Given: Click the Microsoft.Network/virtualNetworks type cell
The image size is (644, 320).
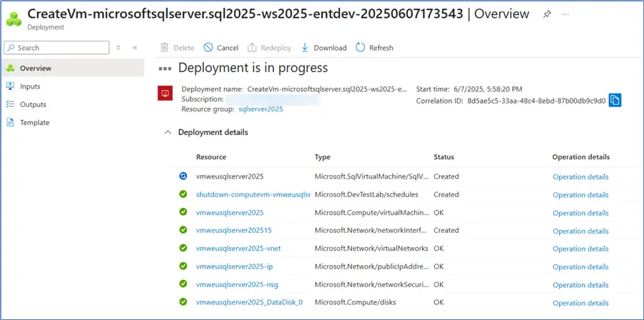Looking at the screenshot, I should 372,249.
